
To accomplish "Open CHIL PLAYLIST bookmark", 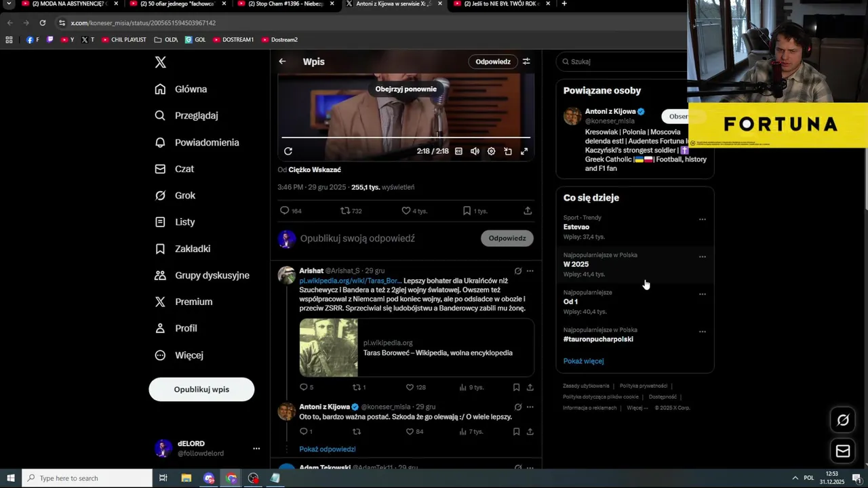I will click(x=124, y=40).
